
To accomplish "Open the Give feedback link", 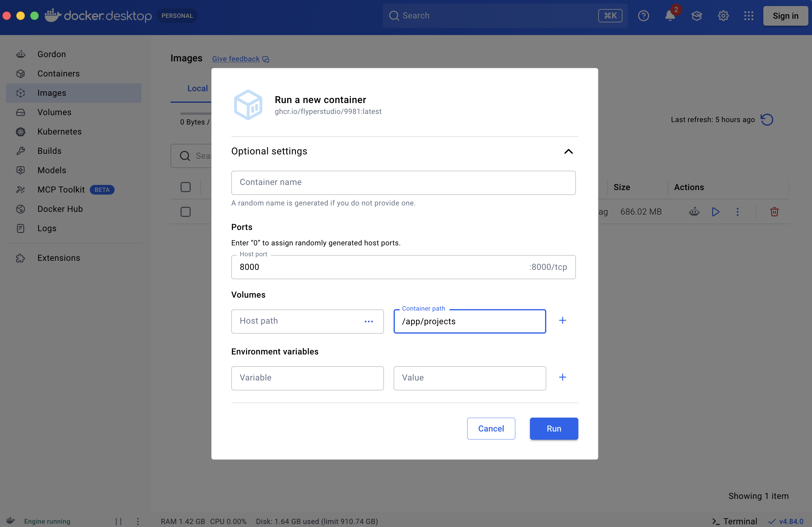I will [241, 59].
